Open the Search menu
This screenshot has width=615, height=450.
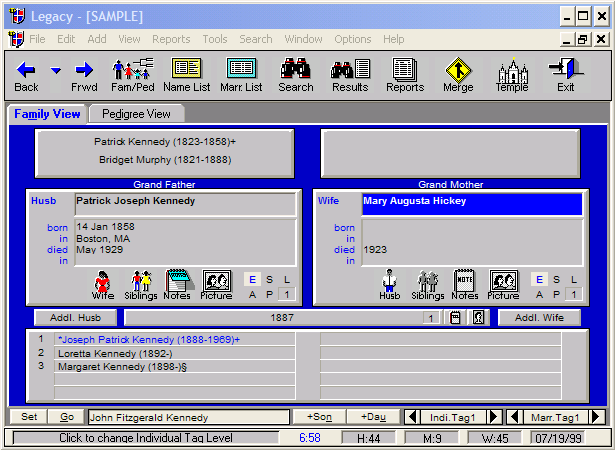pos(256,39)
